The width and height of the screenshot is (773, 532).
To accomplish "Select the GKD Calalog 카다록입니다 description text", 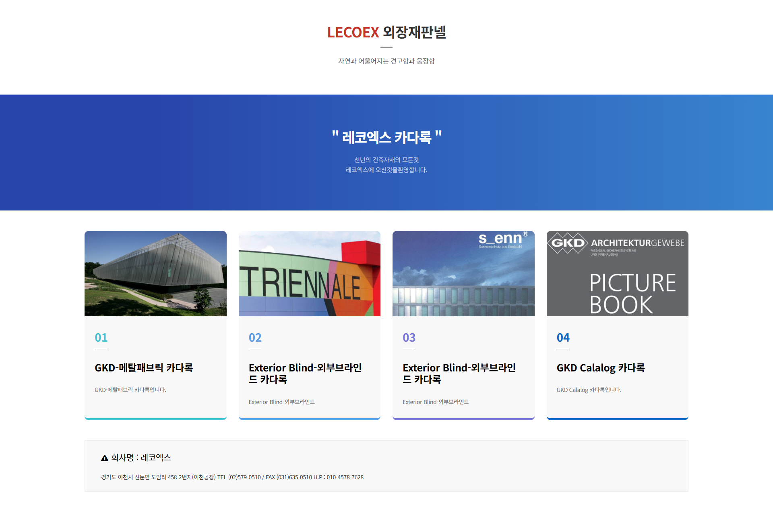I will tap(589, 390).
